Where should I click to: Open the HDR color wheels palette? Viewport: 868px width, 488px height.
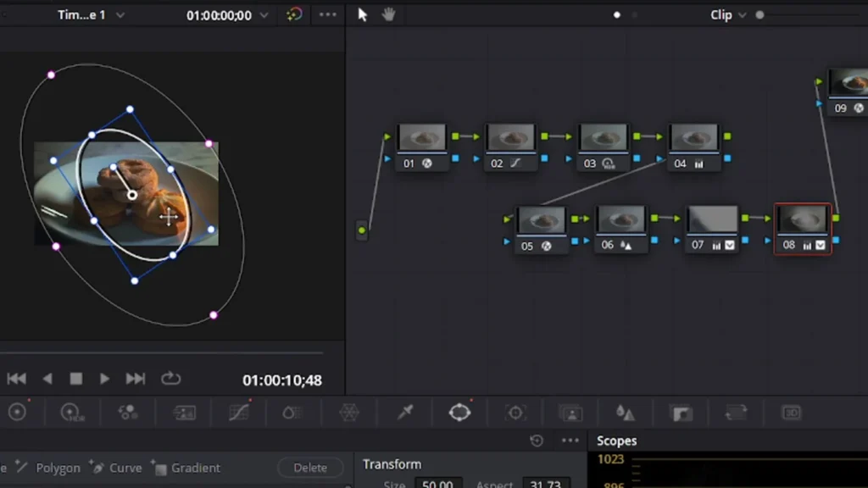[x=73, y=413]
